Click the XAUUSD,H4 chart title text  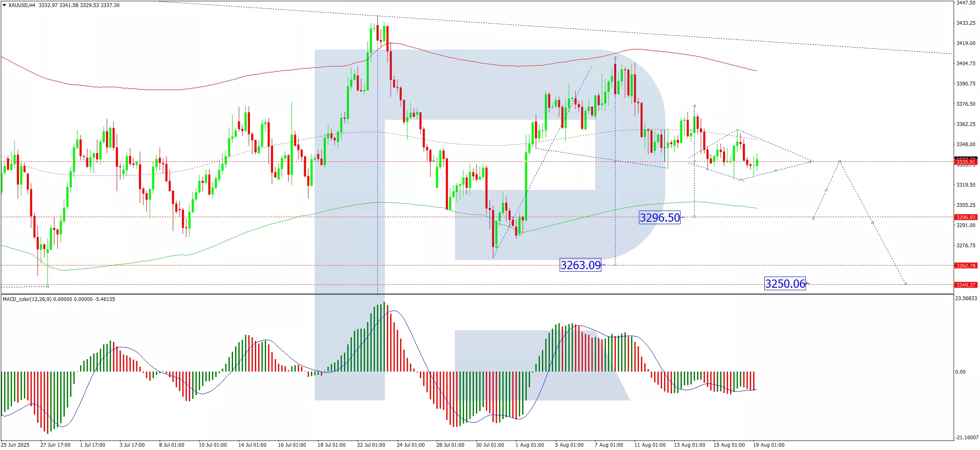point(21,5)
